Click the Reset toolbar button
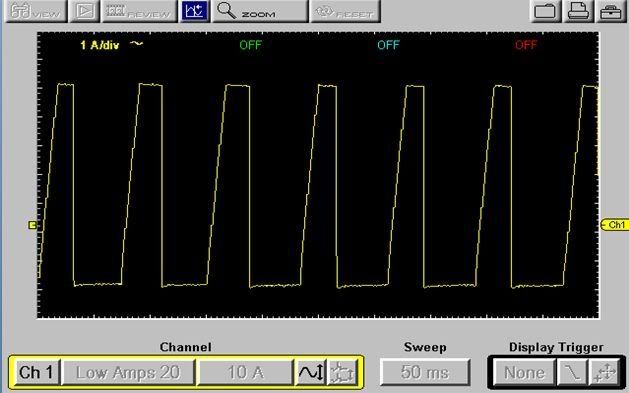629x393 pixels. click(345, 11)
